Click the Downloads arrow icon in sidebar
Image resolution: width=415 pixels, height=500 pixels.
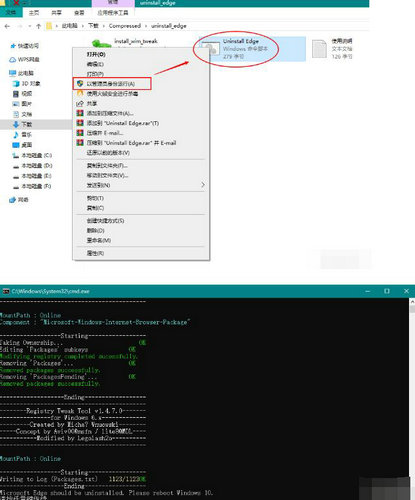point(16,124)
